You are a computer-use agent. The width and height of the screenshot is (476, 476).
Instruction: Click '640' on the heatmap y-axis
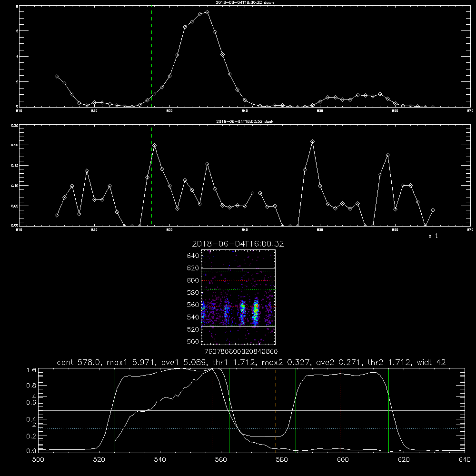193,256
